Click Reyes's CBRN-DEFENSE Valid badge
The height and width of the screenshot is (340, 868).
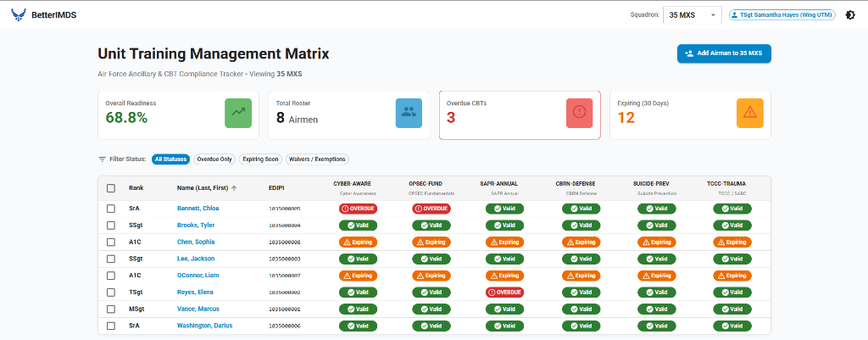tap(581, 293)
